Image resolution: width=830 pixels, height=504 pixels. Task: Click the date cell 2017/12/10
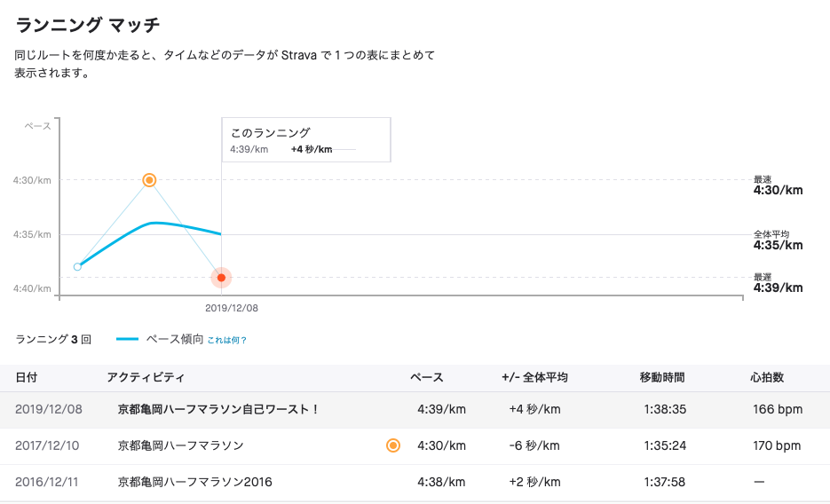click(47, 445)
